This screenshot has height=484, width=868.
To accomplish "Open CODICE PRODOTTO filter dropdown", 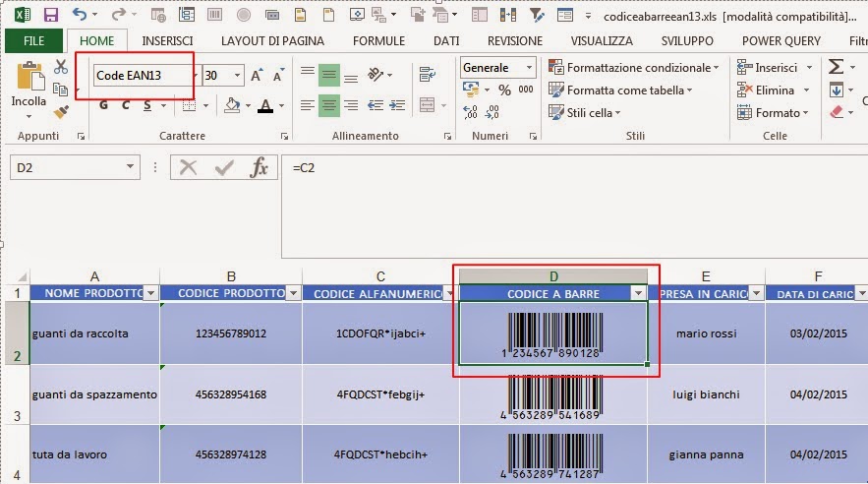I will [294, 293].
